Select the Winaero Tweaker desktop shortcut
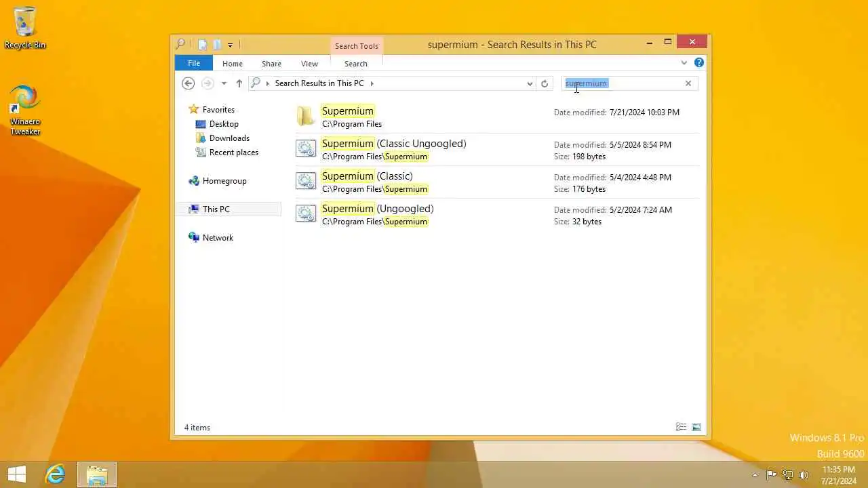Image resolution: width=868 pixels, height=488 pixels. pos(25,110)
